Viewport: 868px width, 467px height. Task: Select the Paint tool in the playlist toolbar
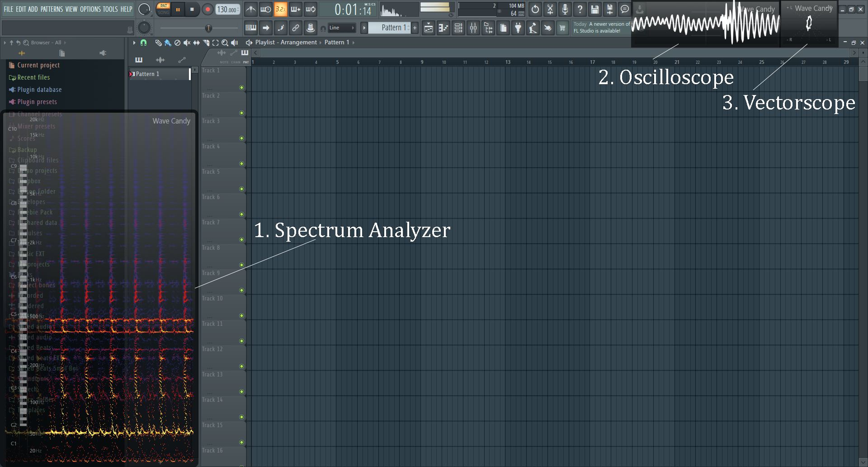pos(167,43)
